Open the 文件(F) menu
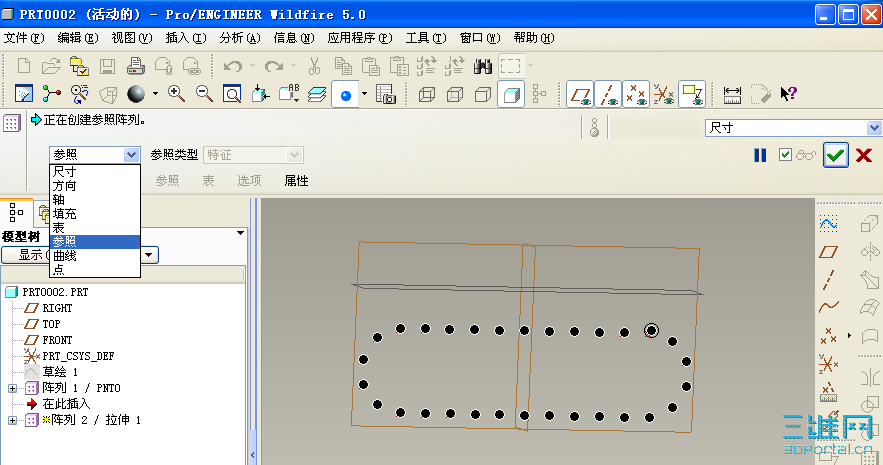 (x=24, y=38)
